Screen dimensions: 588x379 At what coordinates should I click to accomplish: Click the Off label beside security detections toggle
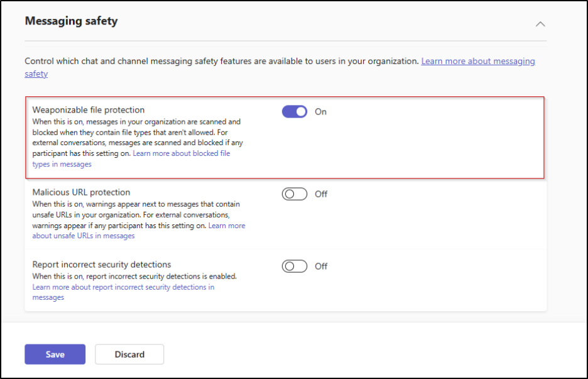coord(321,266)
